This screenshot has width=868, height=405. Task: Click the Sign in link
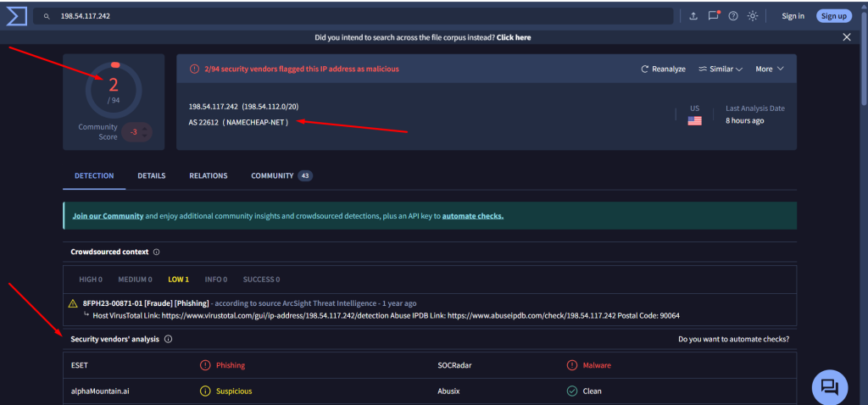click(x=793, y=16)
